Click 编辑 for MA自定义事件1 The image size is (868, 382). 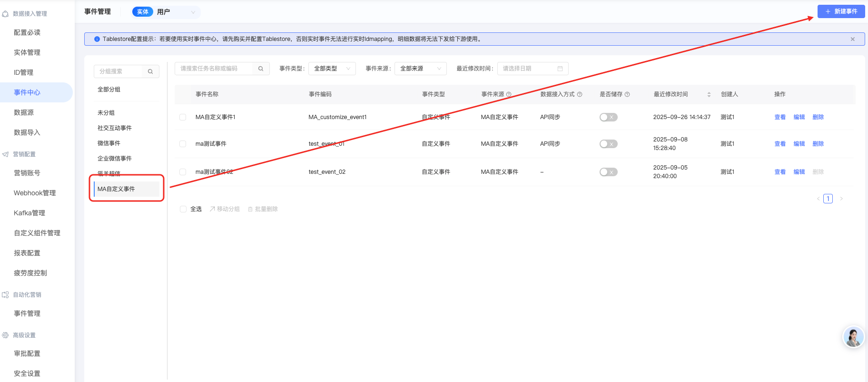(799, 117)
